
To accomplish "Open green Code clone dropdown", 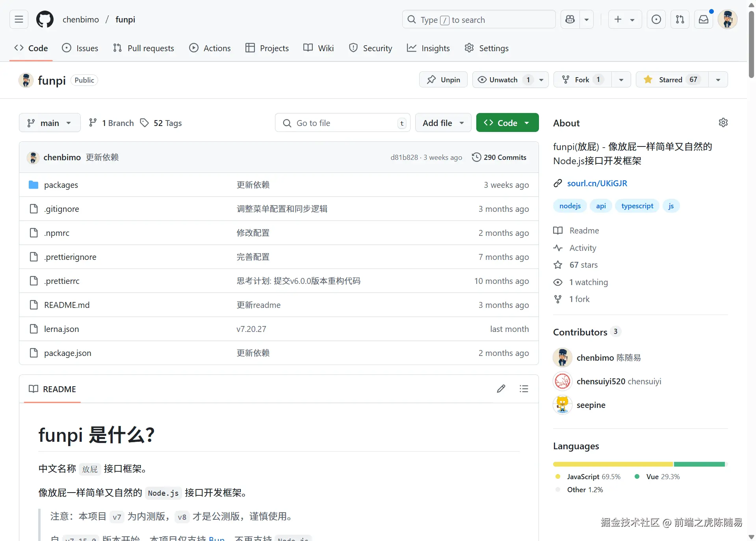I will (x=507, y=123).
